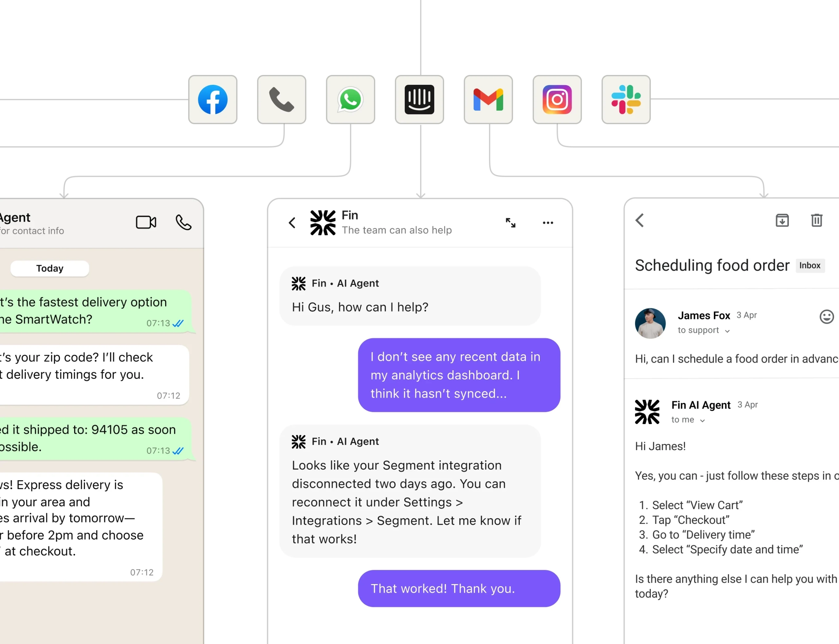Expand the Fin messenger window
Image resolution: width=839 pixels, height=644 pixels.
(x=510, y=223)
